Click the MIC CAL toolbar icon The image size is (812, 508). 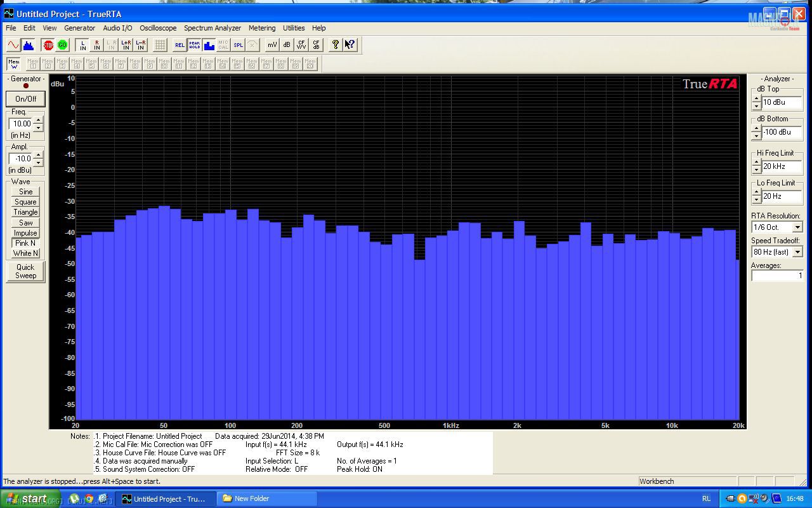point(223,44)
